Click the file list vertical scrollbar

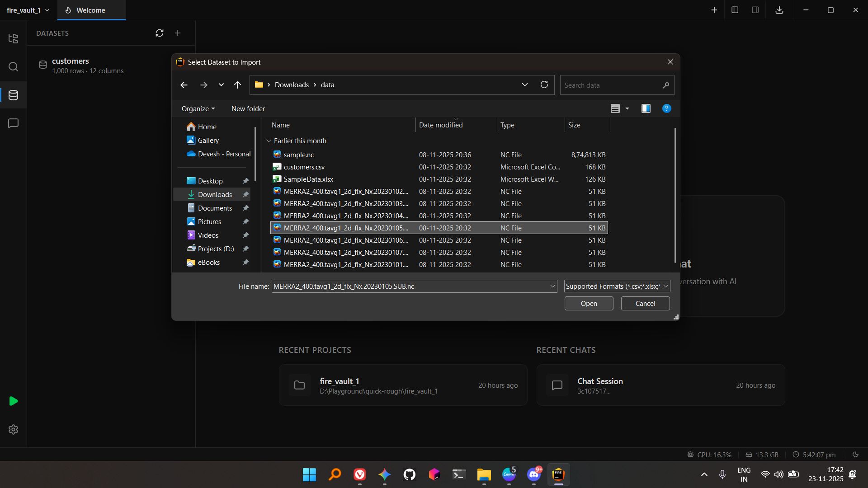click(x=675, y=194)
